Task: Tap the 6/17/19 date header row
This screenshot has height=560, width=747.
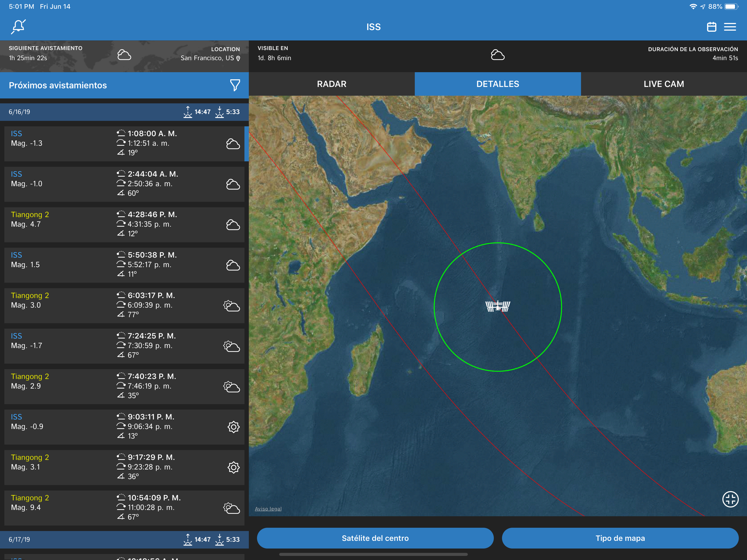Action: tap(124, 539)
